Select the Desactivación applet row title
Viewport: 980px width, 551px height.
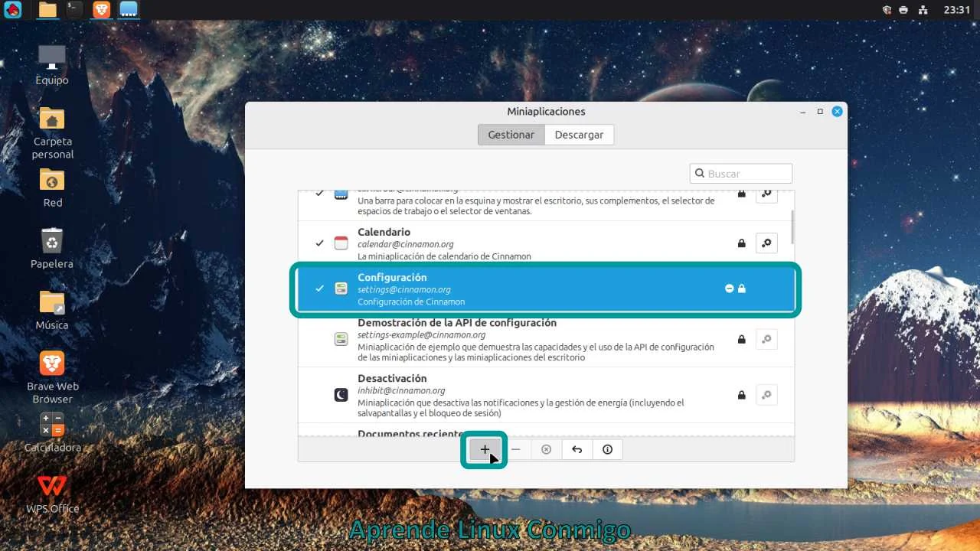pyautogui.click(x=392, y=378)
